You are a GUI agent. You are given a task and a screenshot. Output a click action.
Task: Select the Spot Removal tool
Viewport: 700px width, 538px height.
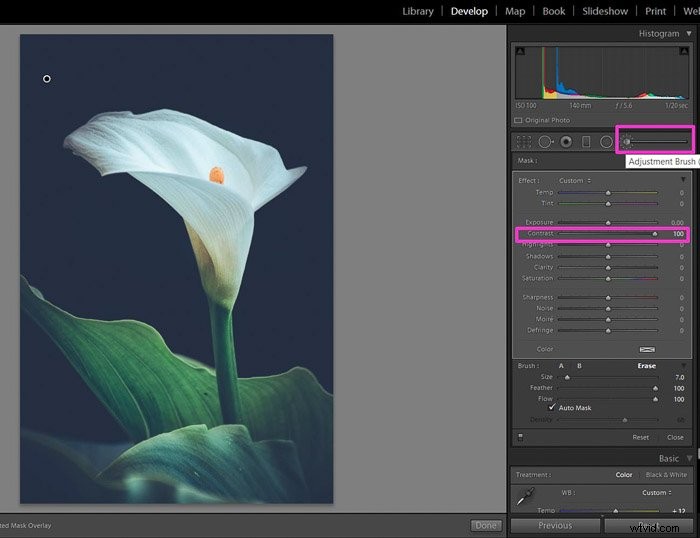(x=545, y=142)
